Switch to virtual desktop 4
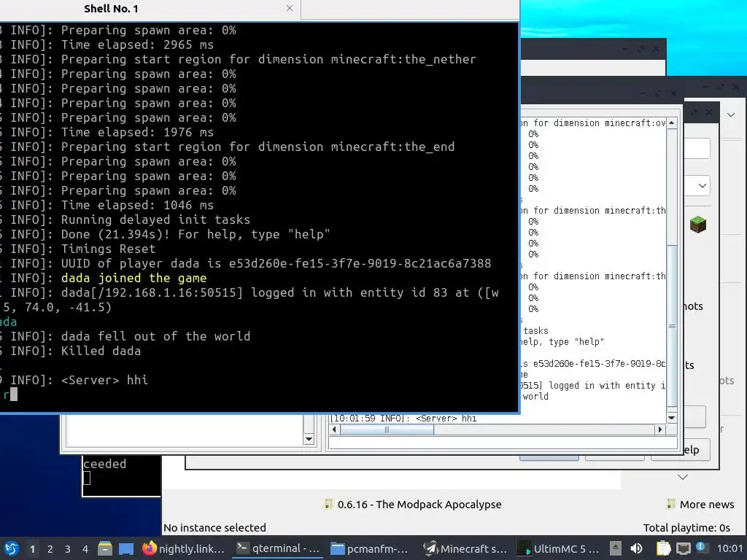This screenshot has height=560, width=747. 85,549
